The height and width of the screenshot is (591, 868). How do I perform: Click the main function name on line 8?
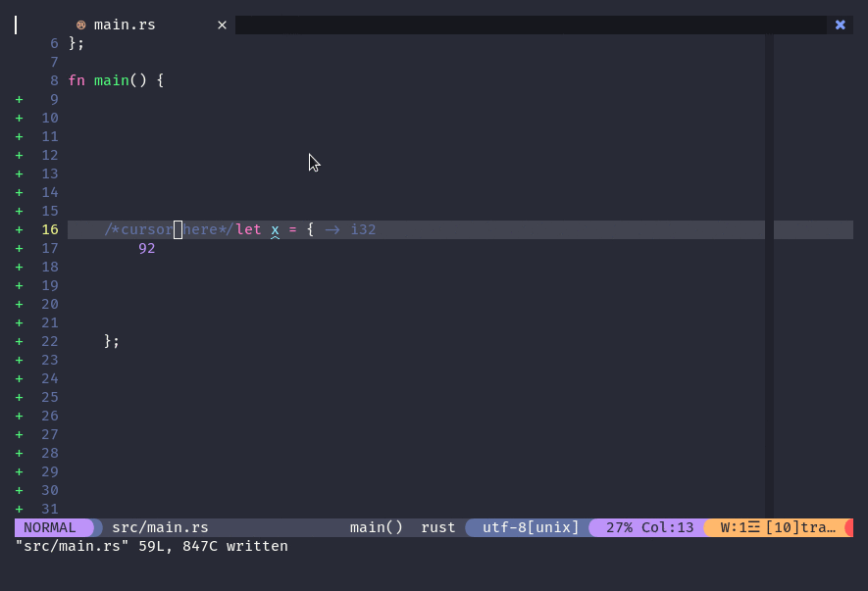tap(111, 80)
